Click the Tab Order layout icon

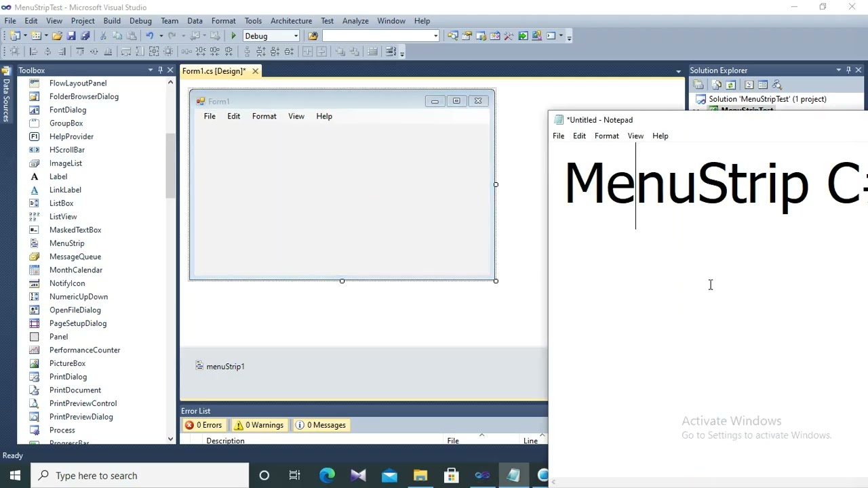391,52
